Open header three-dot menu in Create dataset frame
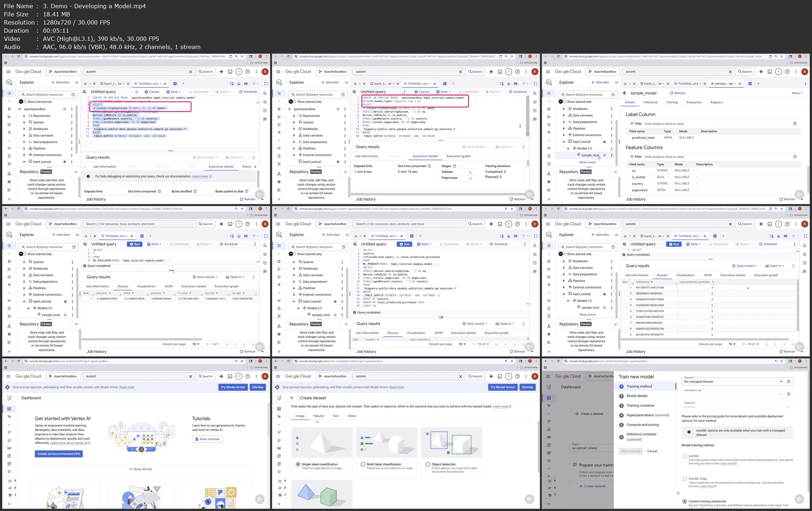812x511 pixels. [x=526, y=376]
